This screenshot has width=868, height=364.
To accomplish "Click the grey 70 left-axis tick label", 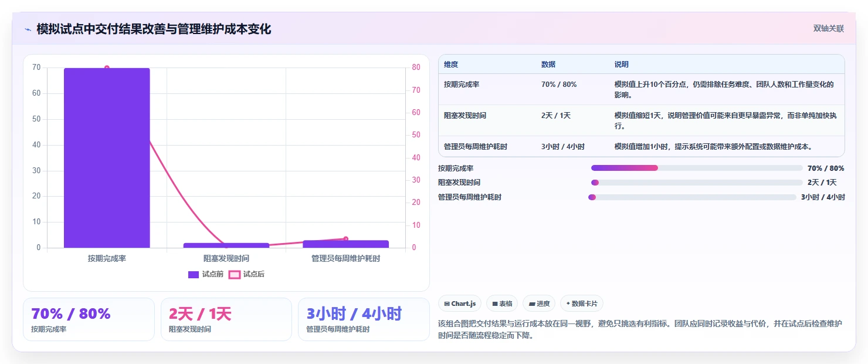I will click(x=36, y=68).
